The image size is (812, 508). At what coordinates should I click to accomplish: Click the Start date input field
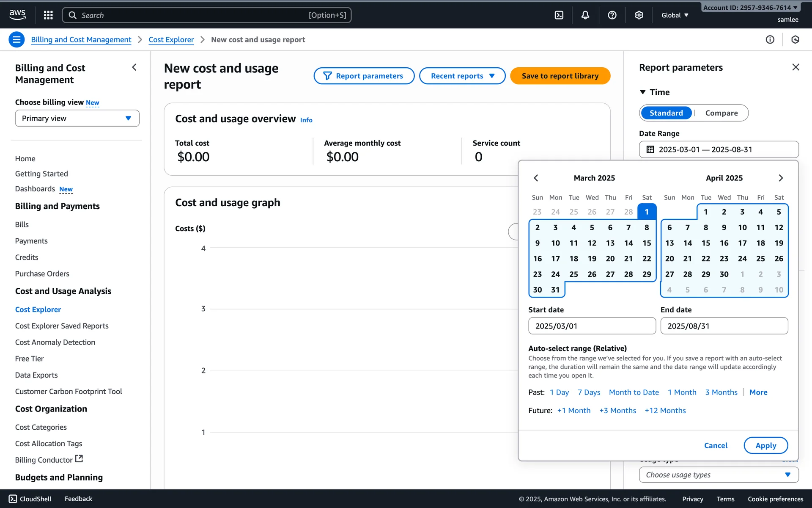(x=592, y=326)
